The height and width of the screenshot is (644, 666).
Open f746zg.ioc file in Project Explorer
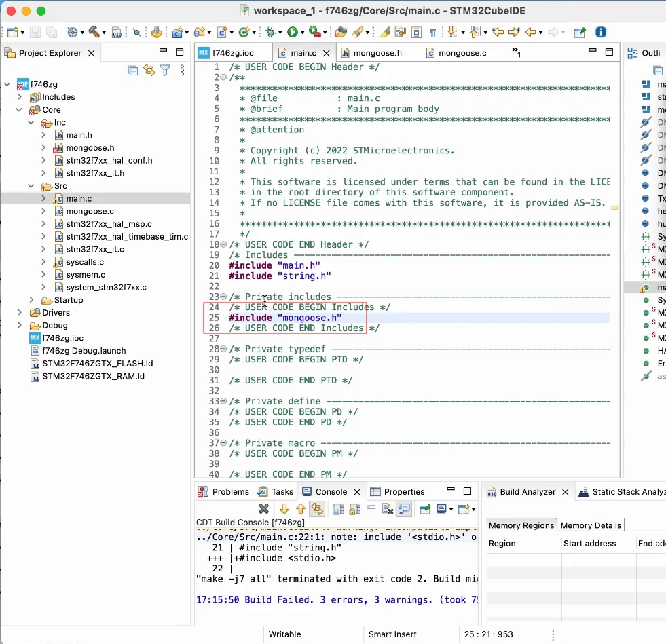[62, 338]
